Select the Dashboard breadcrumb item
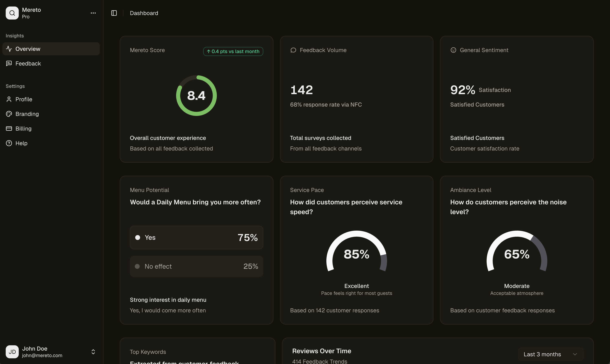Image resolution: width=610 pixels, height=364 pixels. [144, 13]
